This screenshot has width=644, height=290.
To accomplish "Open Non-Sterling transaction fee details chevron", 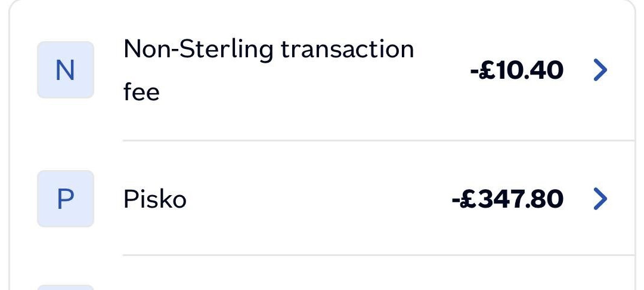I will coord(600,70).
